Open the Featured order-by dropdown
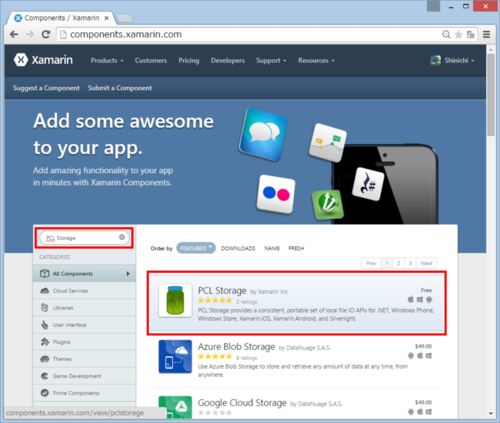500x423 pixels. pos(196,248)
